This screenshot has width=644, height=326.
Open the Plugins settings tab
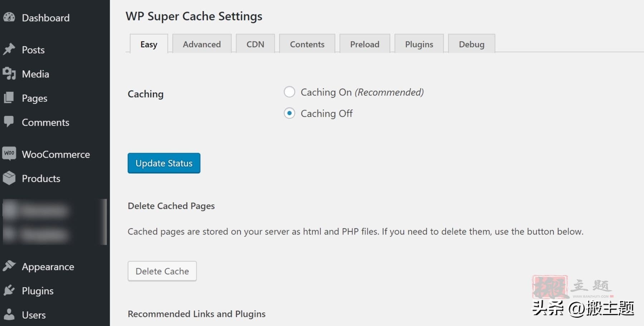pos(419,44)
